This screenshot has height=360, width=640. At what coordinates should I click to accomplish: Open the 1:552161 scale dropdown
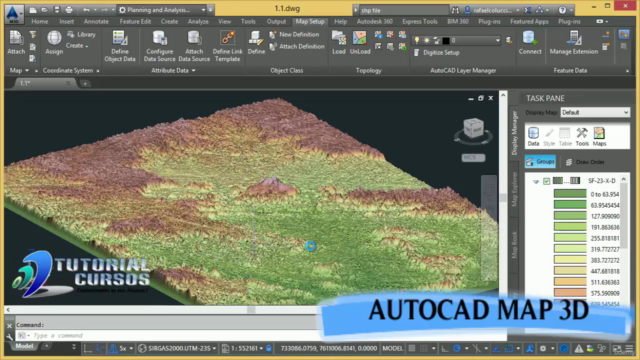[x=242, y=349]
